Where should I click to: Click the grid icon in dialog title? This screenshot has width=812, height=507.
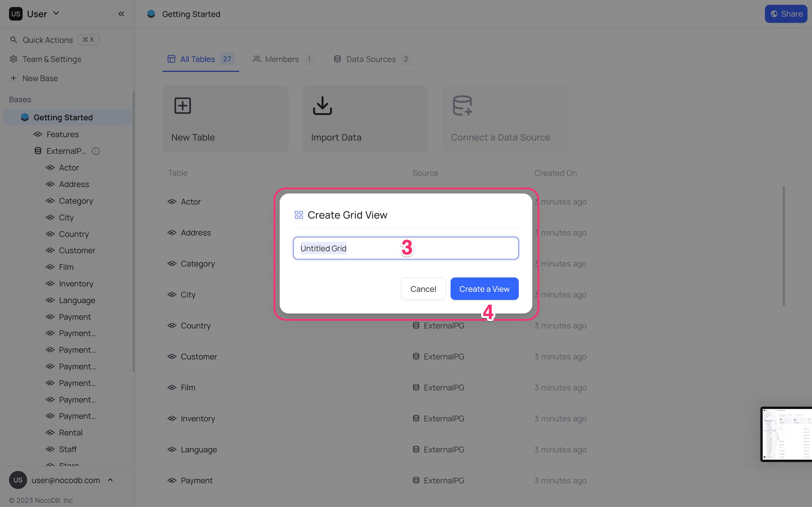tap(298, 215)
